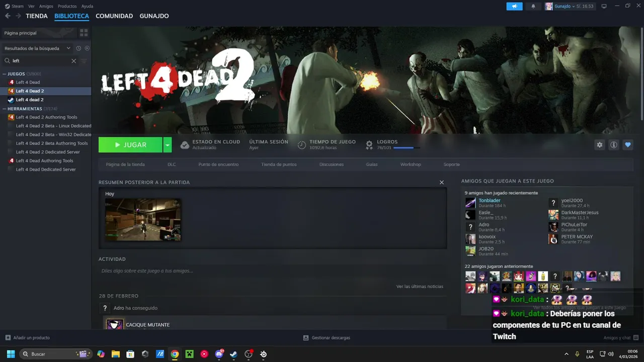644x362 pixels.
Task: Open the Tienda de puntos tab
Action: pos(279,164)
